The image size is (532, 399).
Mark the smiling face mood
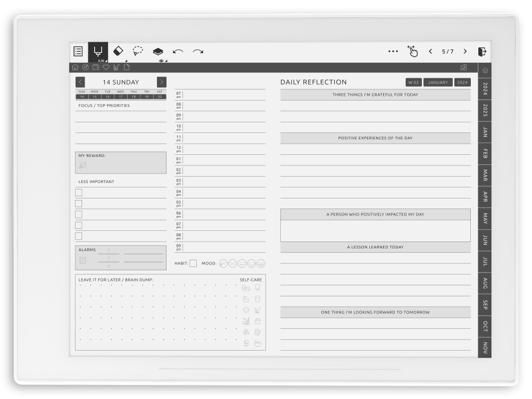click(252, 263)
